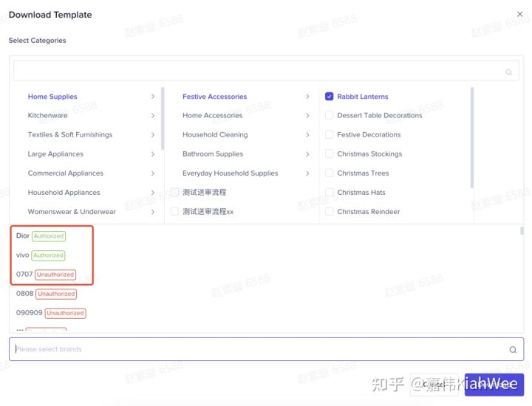532x406 pixels.
Task: Expand Household Appliances chevron arrow
Action: pos(153,193)
